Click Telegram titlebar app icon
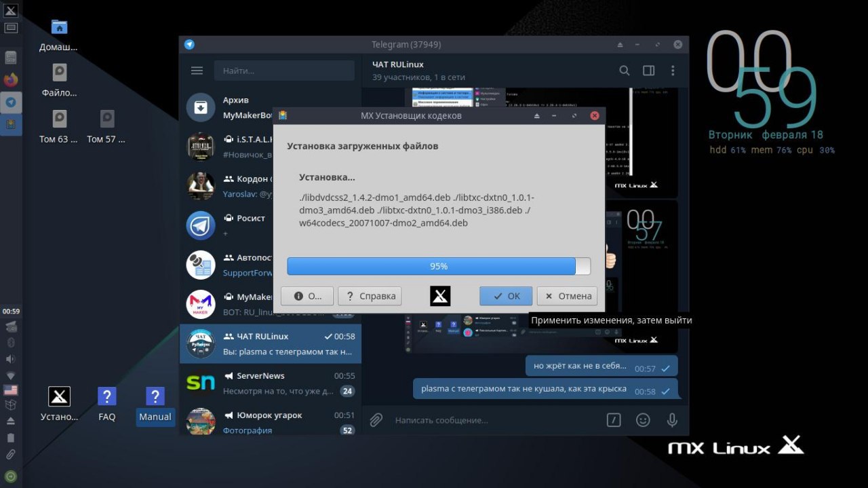Image resolution: width=868 pixels, height=488 pixels. coord(189,45)
